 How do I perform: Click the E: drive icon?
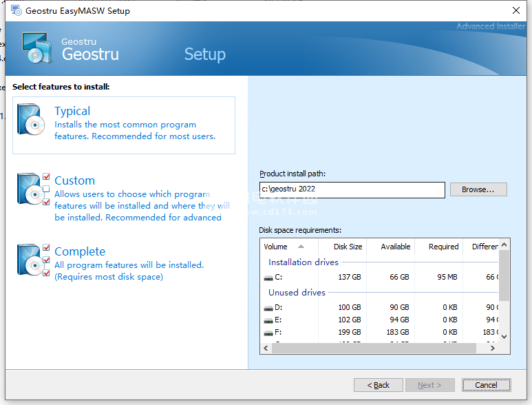[268, 320]
